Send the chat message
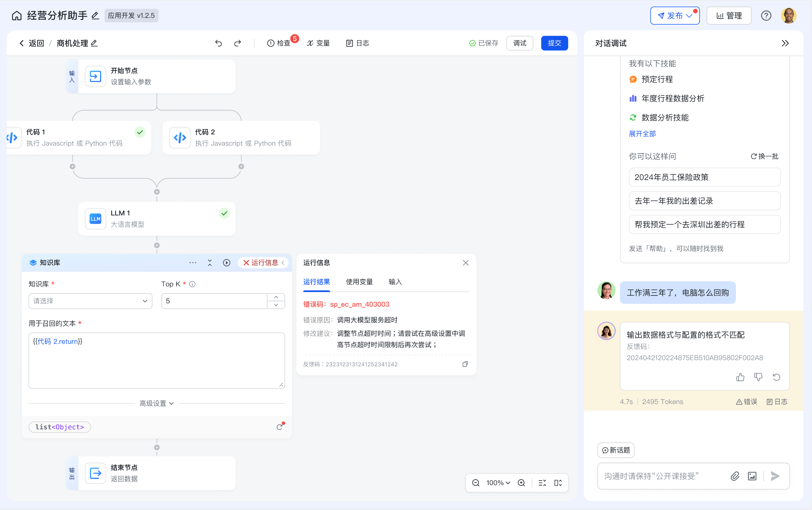 [775, 476]
